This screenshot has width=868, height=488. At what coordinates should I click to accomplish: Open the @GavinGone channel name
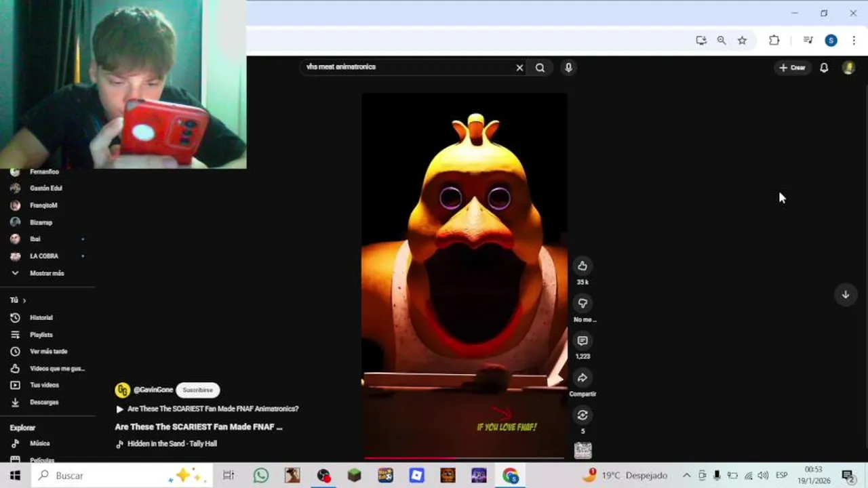(153, 390)
